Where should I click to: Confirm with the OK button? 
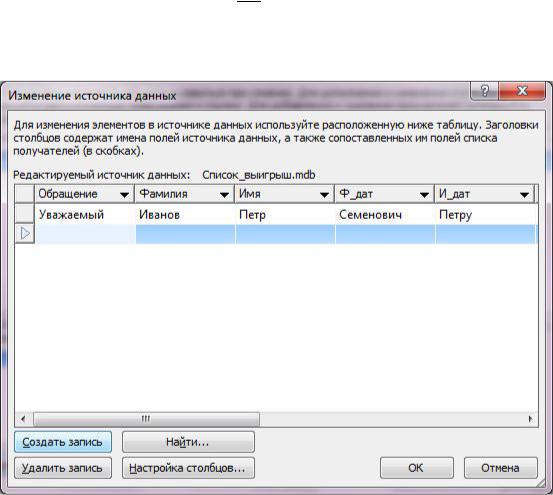[417, 468]
